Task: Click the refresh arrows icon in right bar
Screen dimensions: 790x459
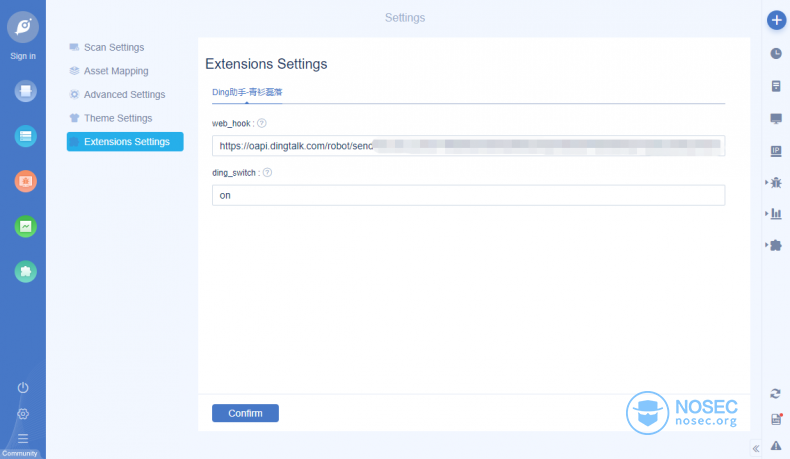Action: pyautogui.click(x=776, y=394)
